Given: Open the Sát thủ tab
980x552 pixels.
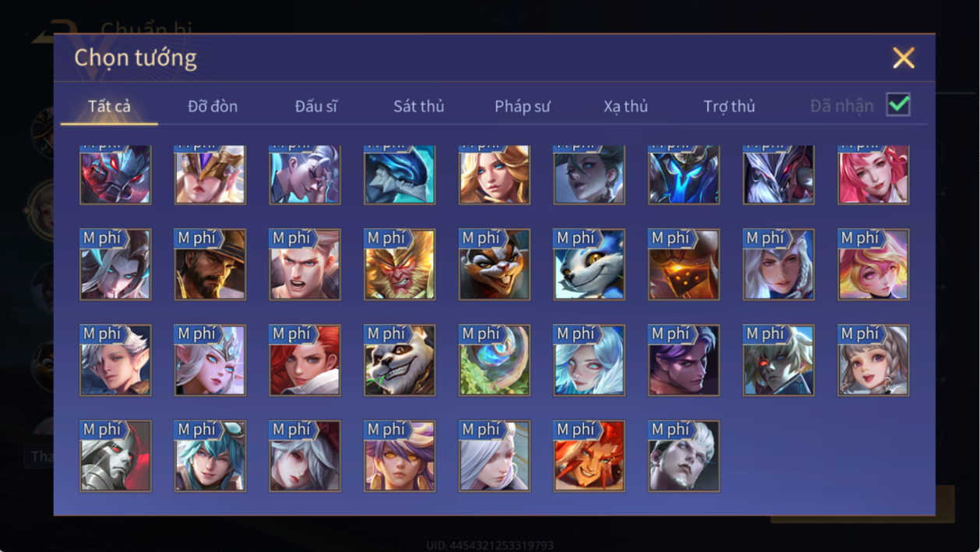Looking at the screenshot, I should pyautogui.click(x=418, y=106).
